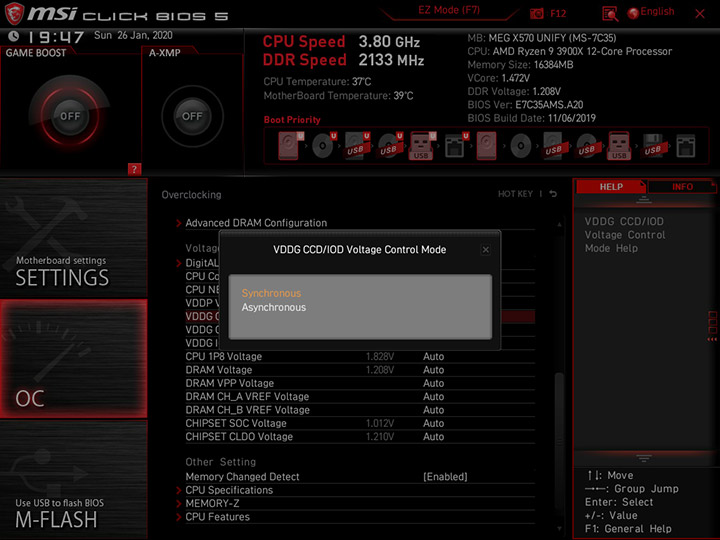Close the VDDG CCD/IOD Voltage Control Mode dialog
The height and width of the screenshot is (540, 720).
click(x=485, y=250)
